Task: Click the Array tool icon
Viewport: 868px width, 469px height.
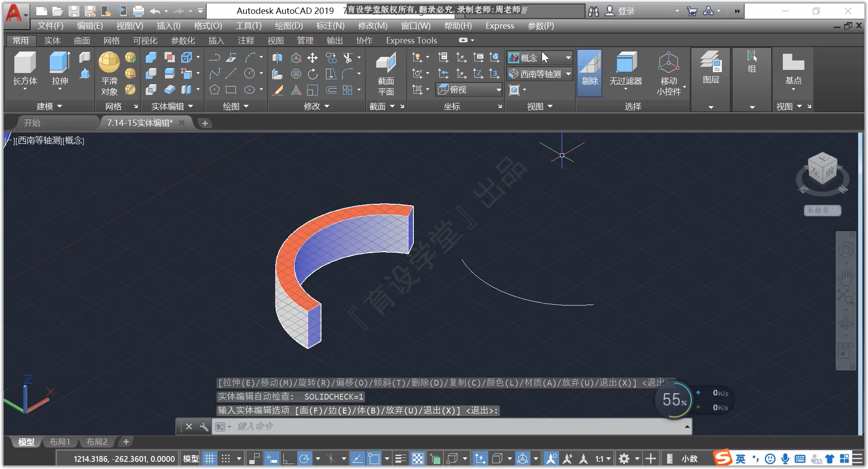Action: coord(347,90)
